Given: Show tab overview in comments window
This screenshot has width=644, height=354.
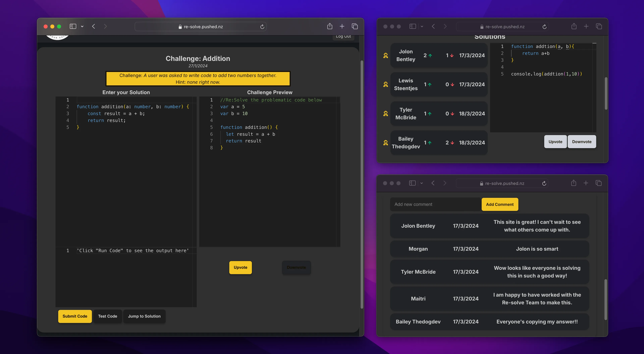Looking at the screenshot, I should 599,183.
